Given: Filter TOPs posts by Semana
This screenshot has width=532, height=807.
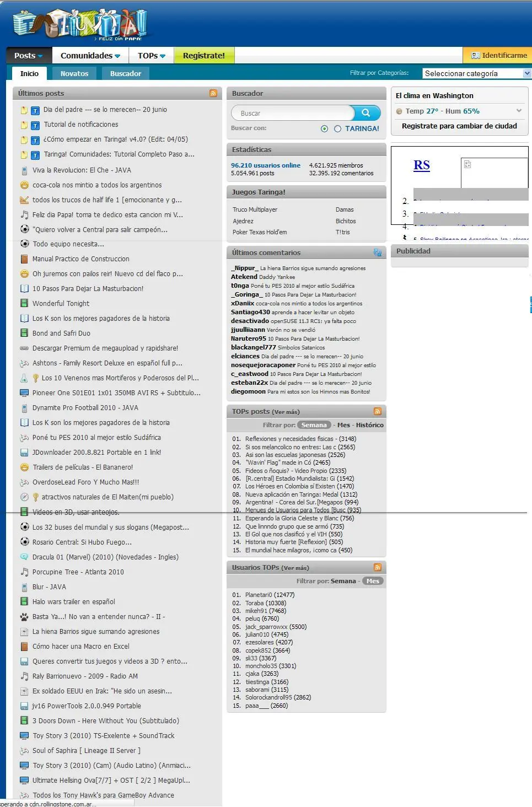Looking at the screenshot, I should [x=314, y=425].
